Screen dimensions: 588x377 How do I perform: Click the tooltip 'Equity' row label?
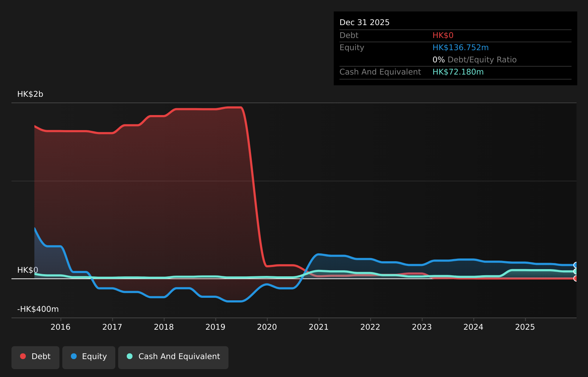(352, 48)
